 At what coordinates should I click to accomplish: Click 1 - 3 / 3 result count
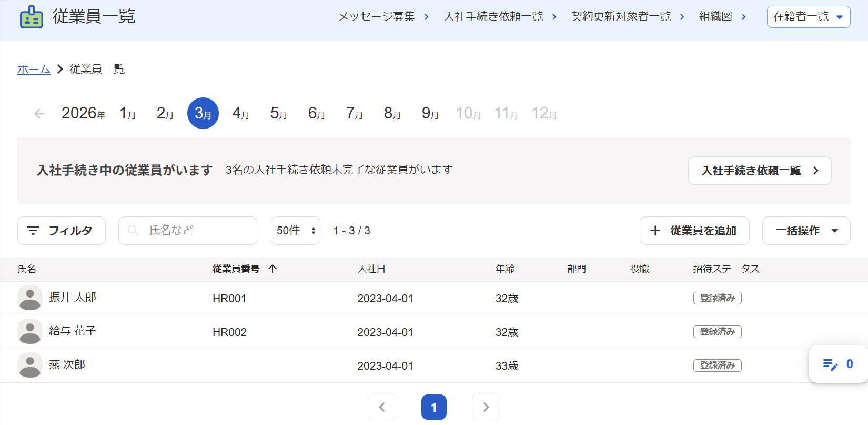(x=352, y=231)
